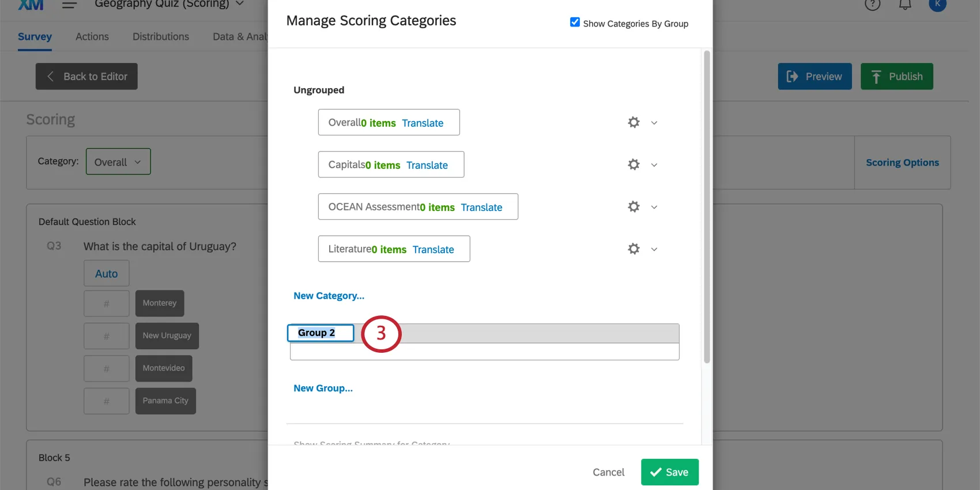Click the New Category link
The image size is (980, 490).
(x=329, y=295)
